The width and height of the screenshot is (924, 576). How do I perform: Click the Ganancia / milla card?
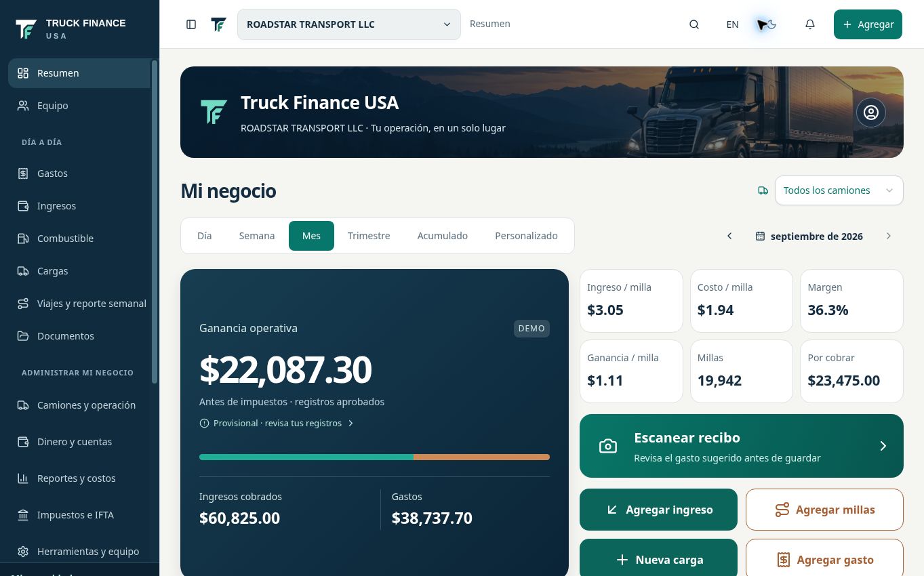631,371
